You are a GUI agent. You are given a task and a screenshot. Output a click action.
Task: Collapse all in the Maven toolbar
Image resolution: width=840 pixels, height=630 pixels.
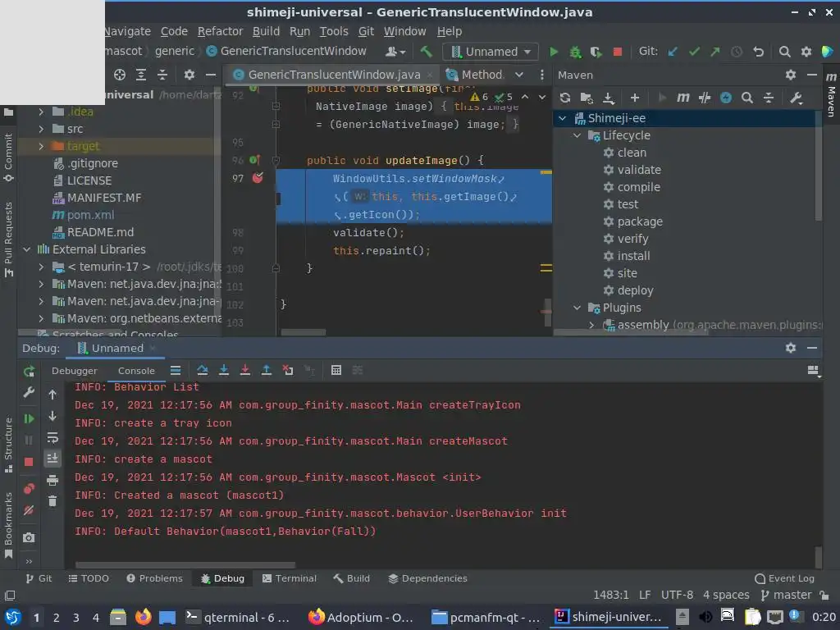pos(768,98)
